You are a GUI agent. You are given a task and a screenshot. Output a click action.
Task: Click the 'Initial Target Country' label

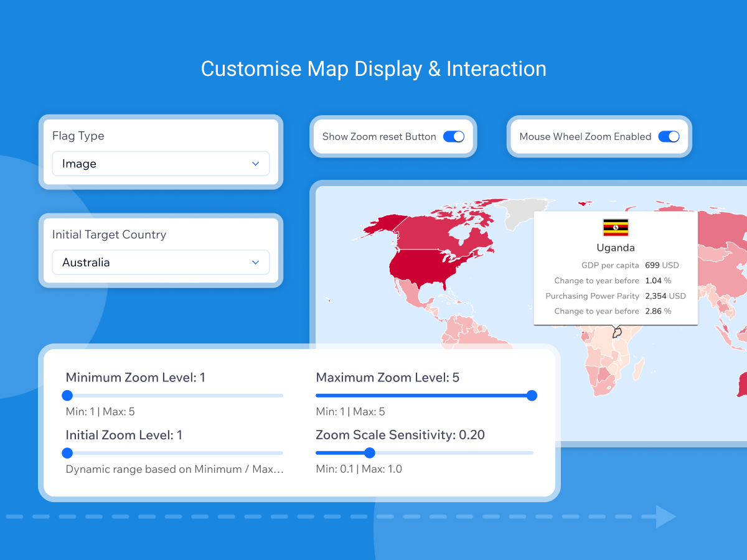(109, 235)
